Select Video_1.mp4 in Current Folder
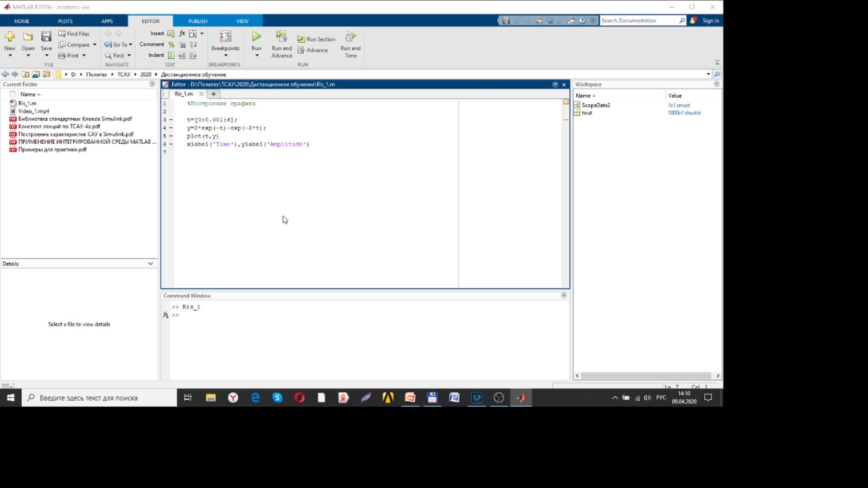Screen dimensions: 868x488 click(x=33, y=111)
